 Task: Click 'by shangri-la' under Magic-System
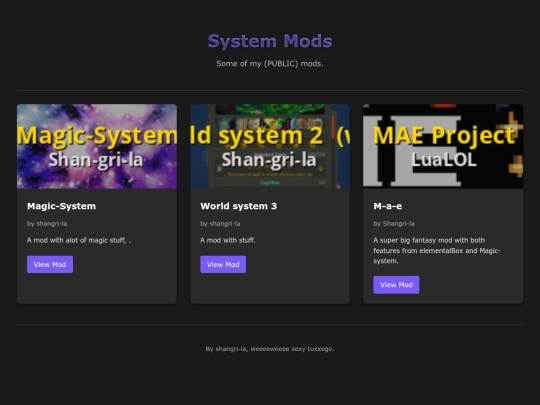tap(47, 224)
